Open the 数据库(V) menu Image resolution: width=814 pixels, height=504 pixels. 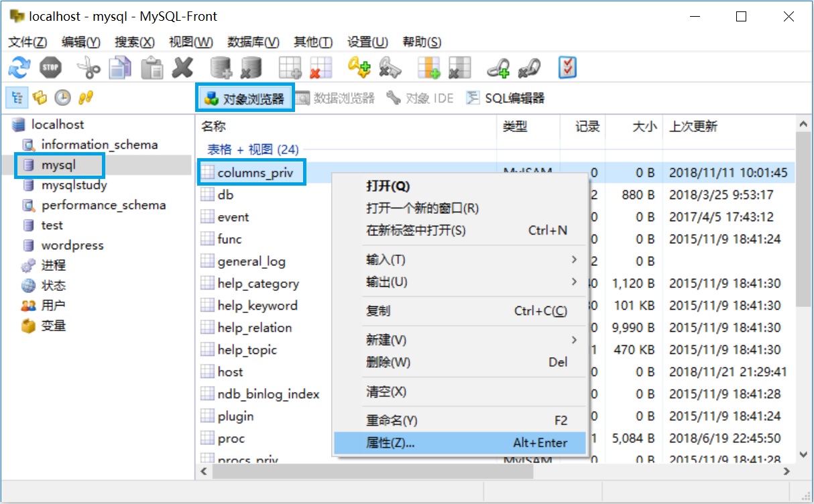point(253,42)
